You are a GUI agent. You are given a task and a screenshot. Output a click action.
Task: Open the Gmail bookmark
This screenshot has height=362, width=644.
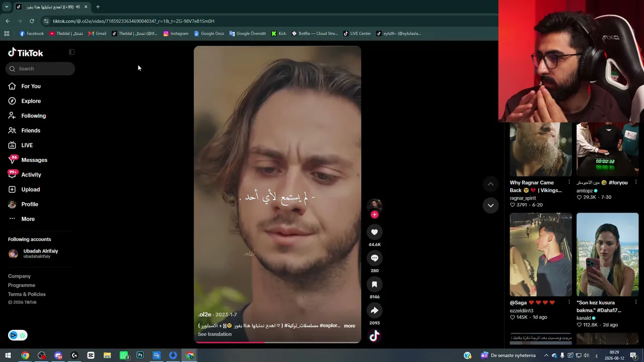pyautogui.click(x=97, y=34)
